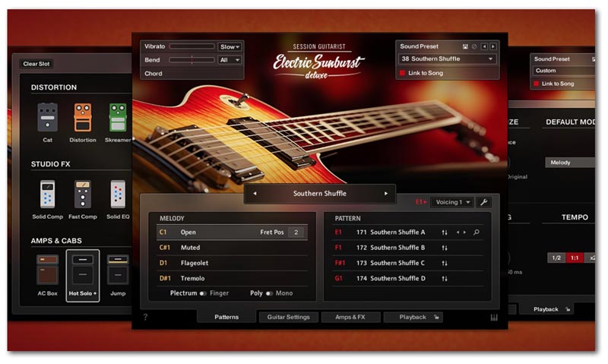Adjust the Vibrato slider
The width and height of the screenshot is (608, 364).
tap(192, 46)
